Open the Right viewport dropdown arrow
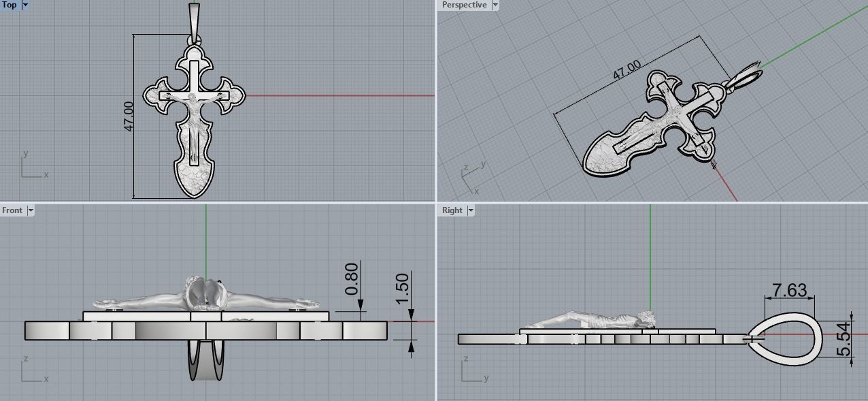The image size is (868, 401). [471, 210]
